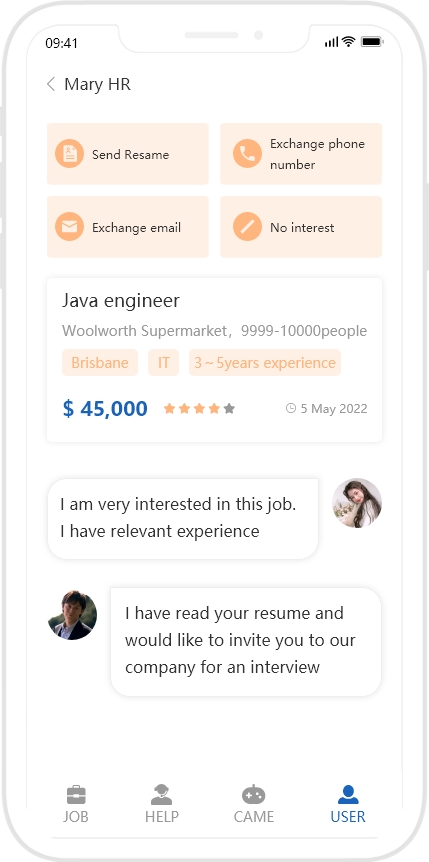Select the 3~5years experience tag
Image resolution: width=429 pixels, height=862 pixels.
[x=265, y=363]
